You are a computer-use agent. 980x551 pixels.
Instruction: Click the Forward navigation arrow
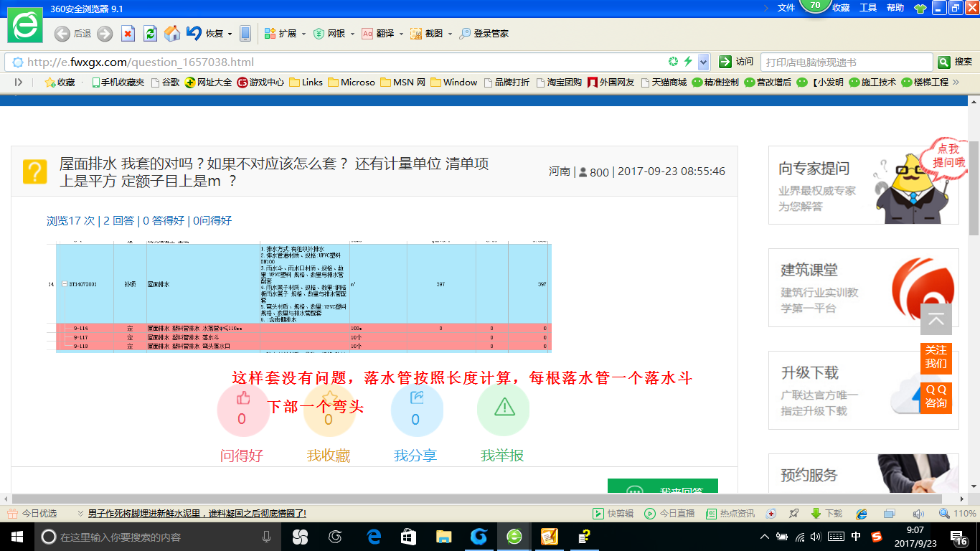click(x=105, y=34)
